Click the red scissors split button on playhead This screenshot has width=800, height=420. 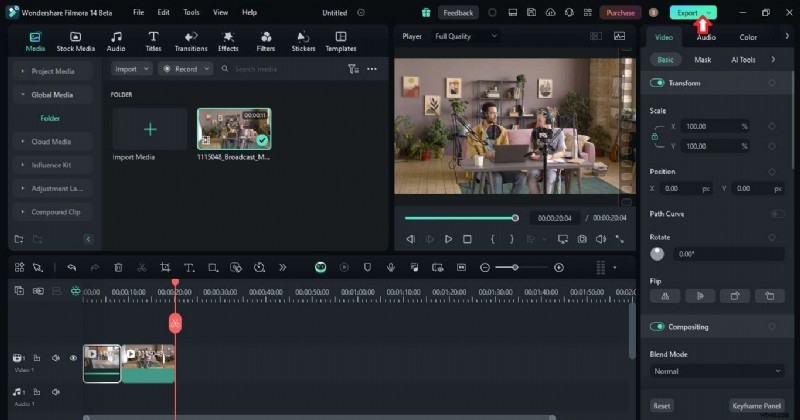tap(175, 322)
